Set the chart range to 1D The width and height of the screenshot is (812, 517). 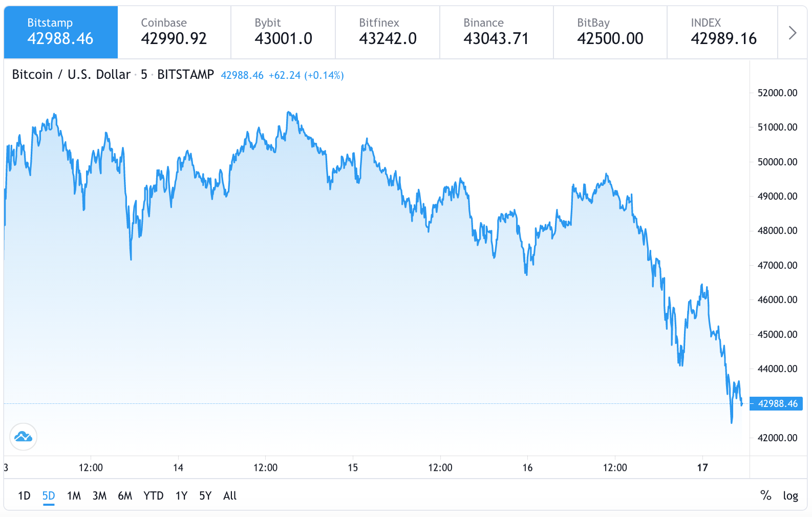click(x=24, y=496)
